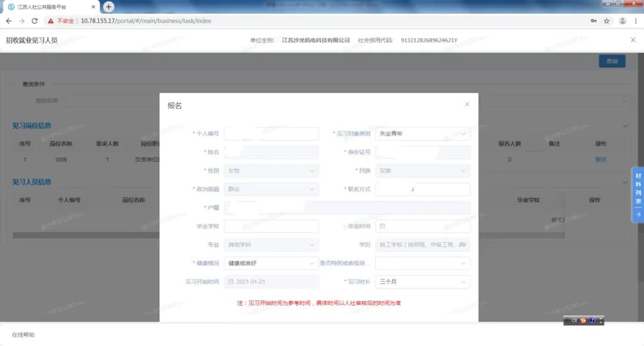This screenshot has width=644, height=346.
Task: Click the company name 江苏沙龙机电科技有限公司
Action: 316,40
